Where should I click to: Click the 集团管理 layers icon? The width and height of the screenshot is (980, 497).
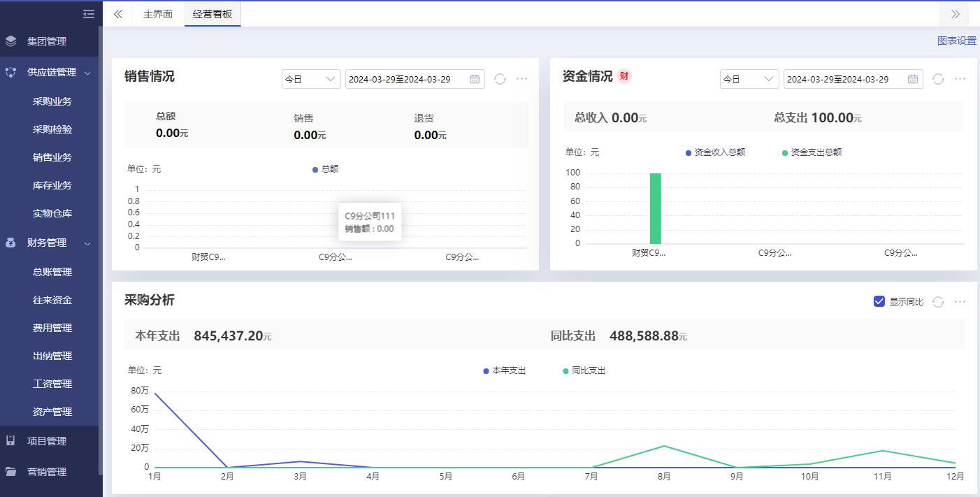(x=10, y=41)
